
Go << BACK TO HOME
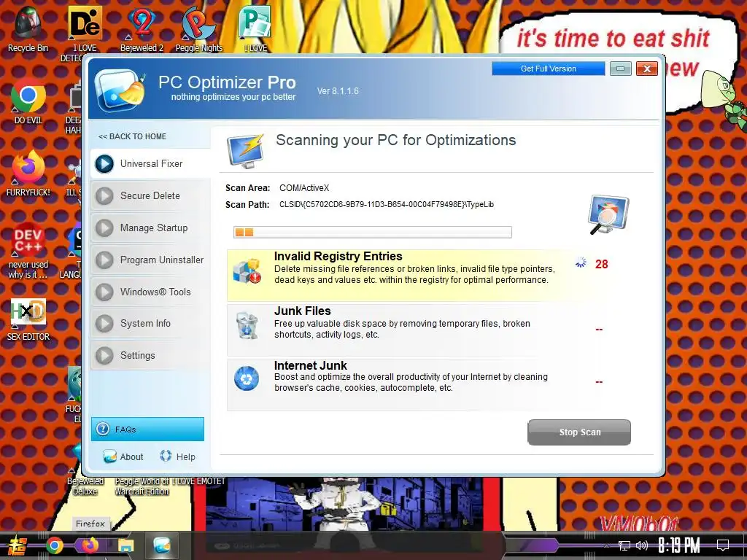tap(132, 136)
